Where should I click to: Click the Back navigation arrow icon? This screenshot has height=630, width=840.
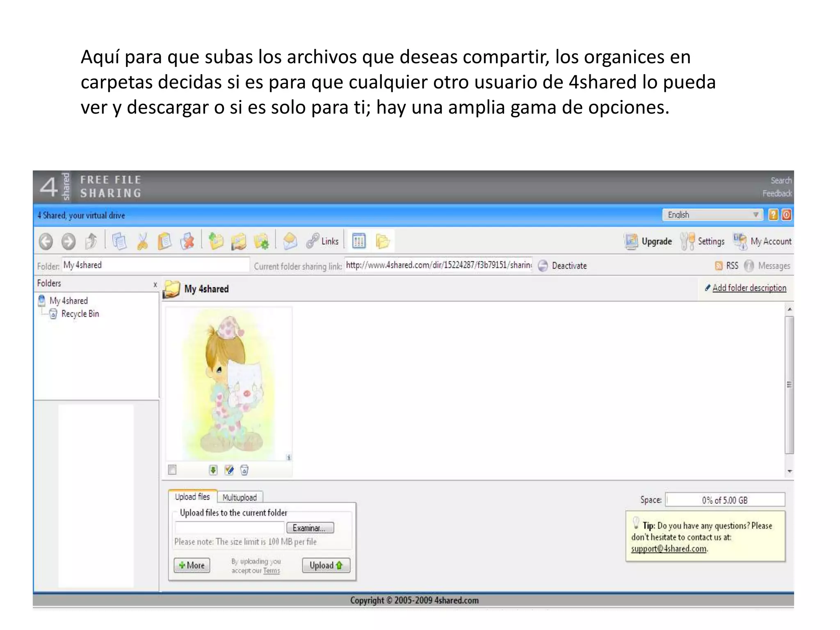[x=46, y=241]
